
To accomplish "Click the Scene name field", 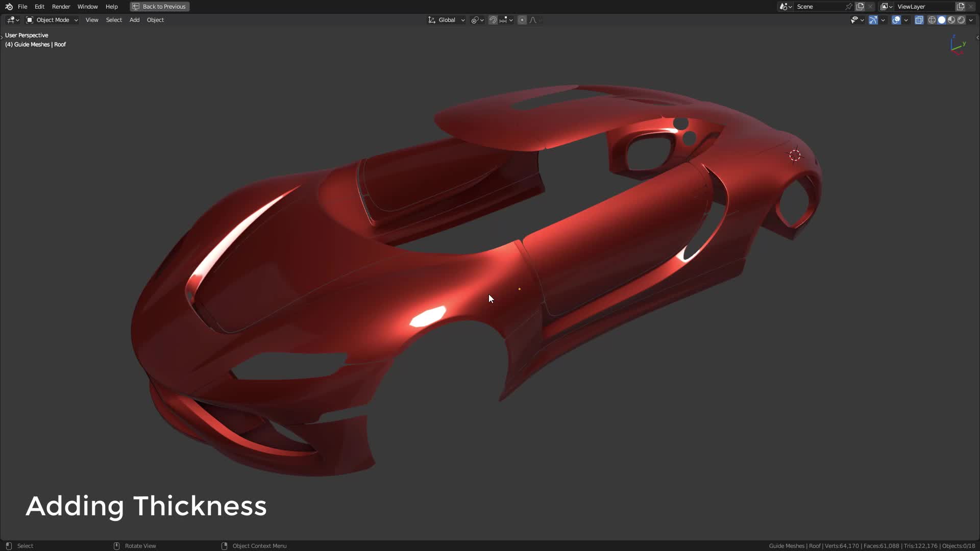I will pyautogui.click(x=819, y=7).
